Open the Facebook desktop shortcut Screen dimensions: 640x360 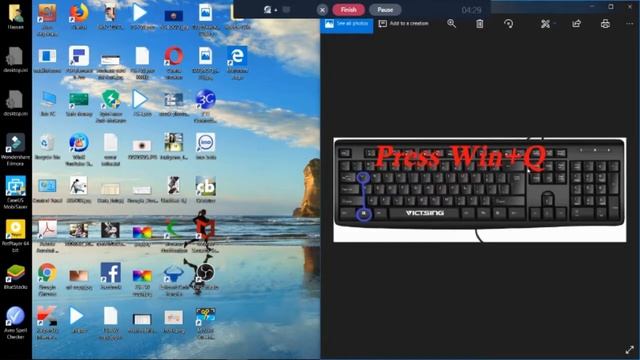[110, 276]
